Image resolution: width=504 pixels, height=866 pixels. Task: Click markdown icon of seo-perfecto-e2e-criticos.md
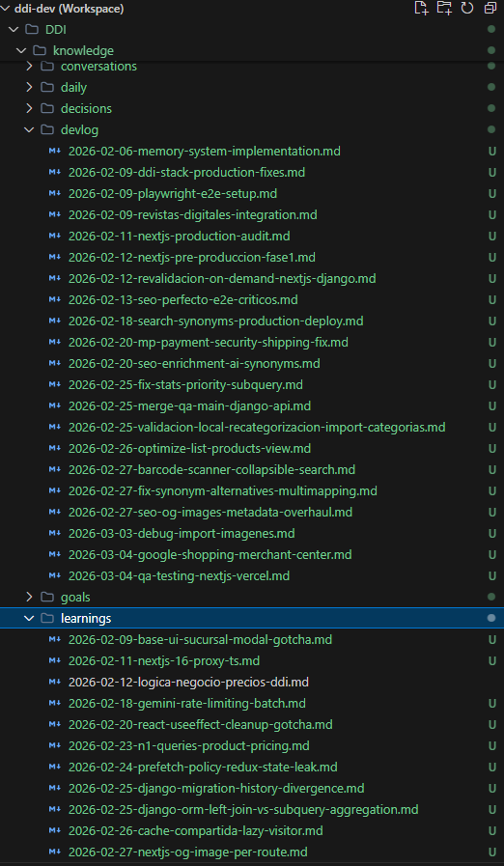(x=55, y=300)
